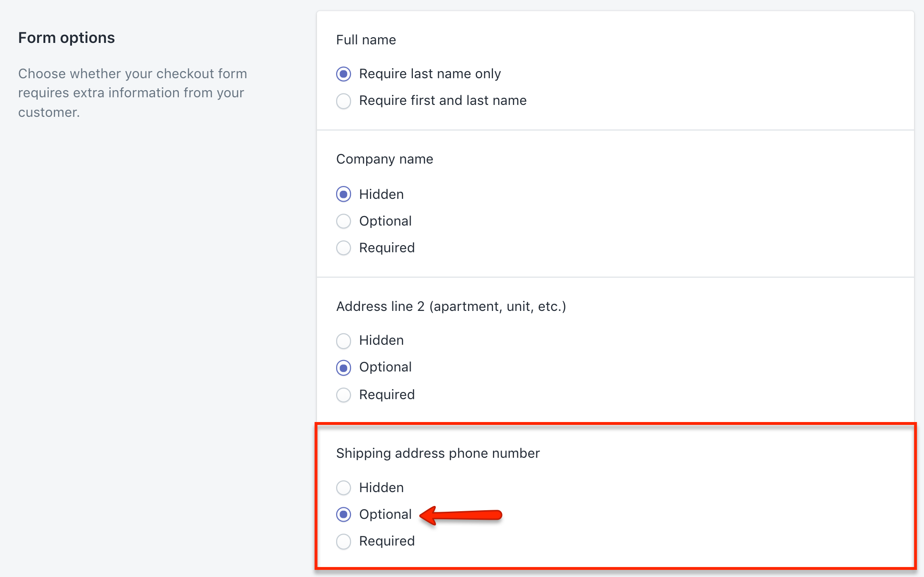Screen dimensions: 924x577
Task: Set Company name to Optional
Action: pos(344,221)
